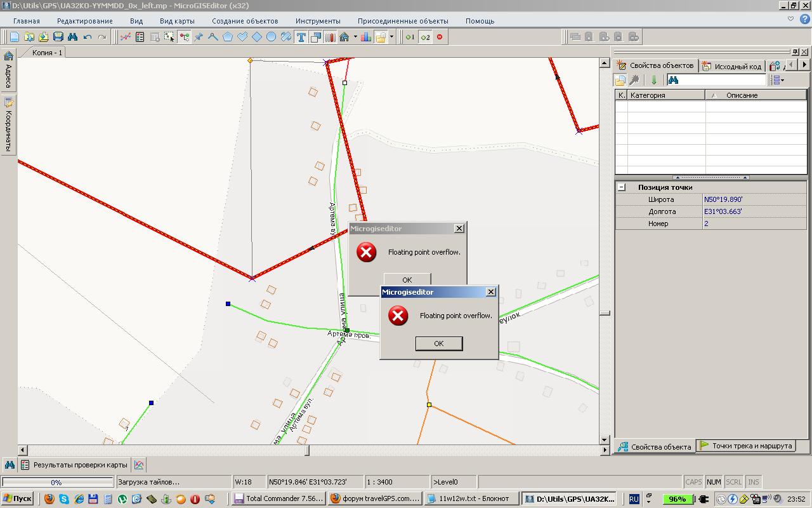
Task: Collapse the 'Позиция точки' section
Action: (x=622, y=187)
